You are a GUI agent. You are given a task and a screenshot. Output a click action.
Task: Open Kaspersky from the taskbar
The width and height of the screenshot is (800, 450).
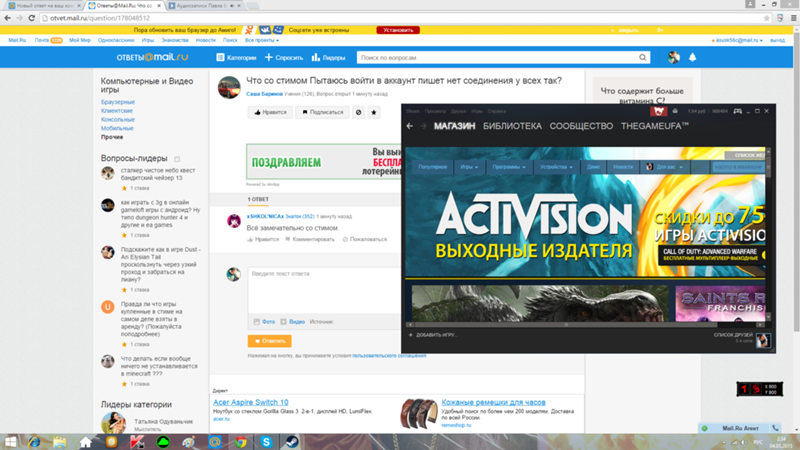(x=137, y=442)
